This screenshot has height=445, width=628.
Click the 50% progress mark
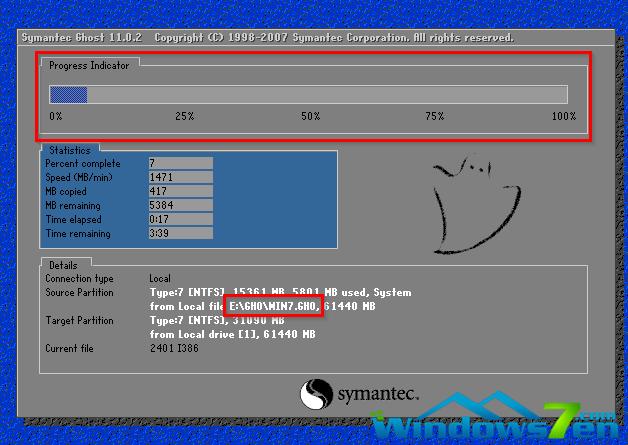point(311,116)
